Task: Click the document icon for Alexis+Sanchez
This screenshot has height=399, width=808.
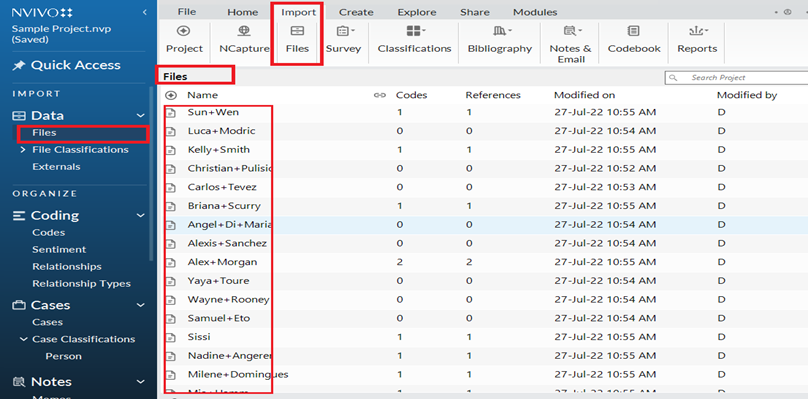Action: tap(171, 243)
